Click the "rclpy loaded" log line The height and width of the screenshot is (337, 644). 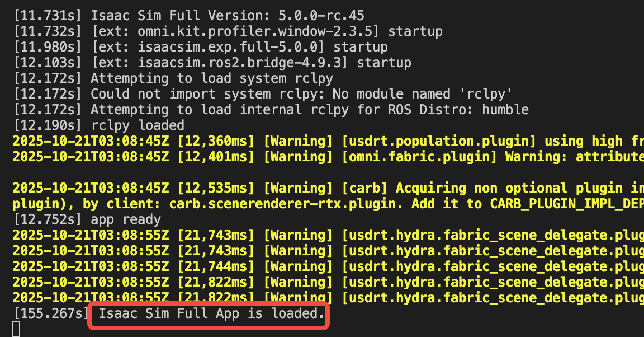138,125
